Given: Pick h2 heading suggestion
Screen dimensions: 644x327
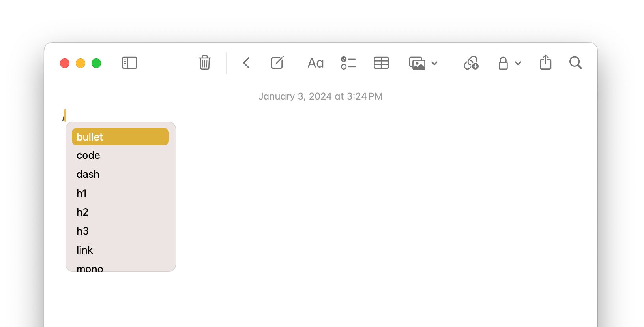Looking at the screenshot, I should click(x=120, y=212).
